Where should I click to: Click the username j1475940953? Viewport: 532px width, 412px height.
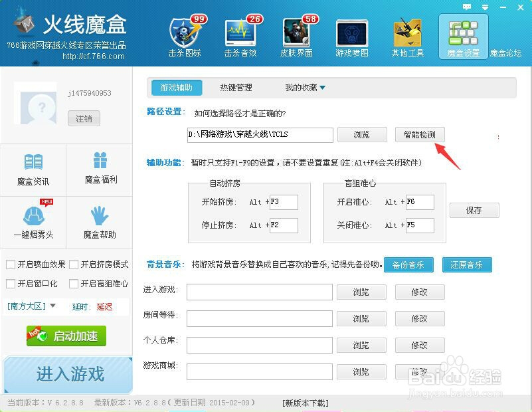point(90,93)
